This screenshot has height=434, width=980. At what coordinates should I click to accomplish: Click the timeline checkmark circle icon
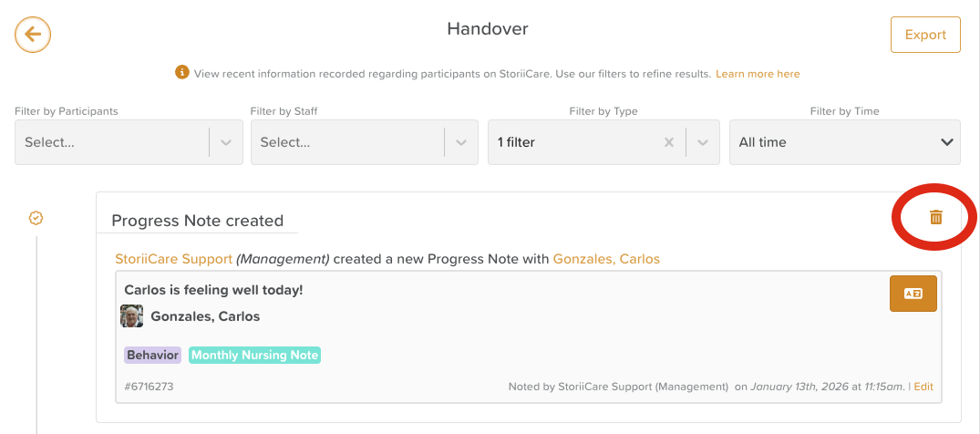point(36,218)
